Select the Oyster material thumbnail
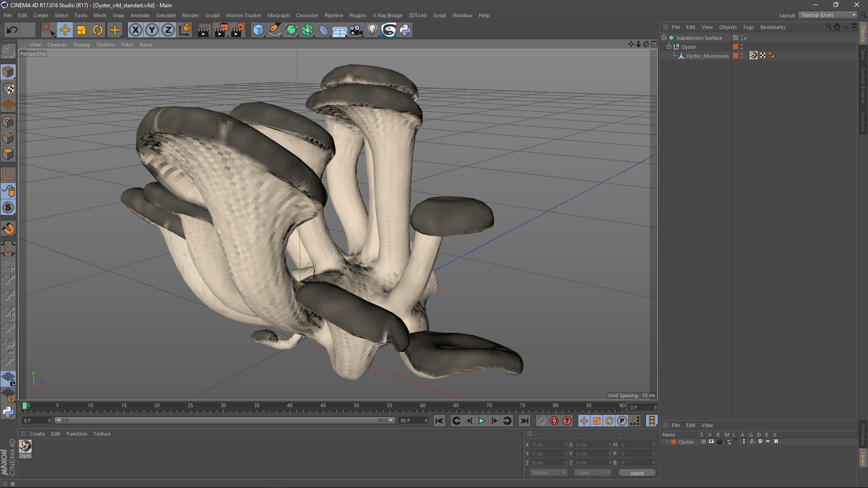Viewport: 868px width, 488px height. (25, 446)
